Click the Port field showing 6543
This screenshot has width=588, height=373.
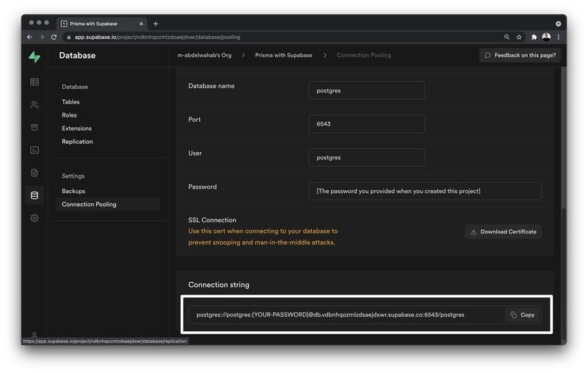pos(367,124)
